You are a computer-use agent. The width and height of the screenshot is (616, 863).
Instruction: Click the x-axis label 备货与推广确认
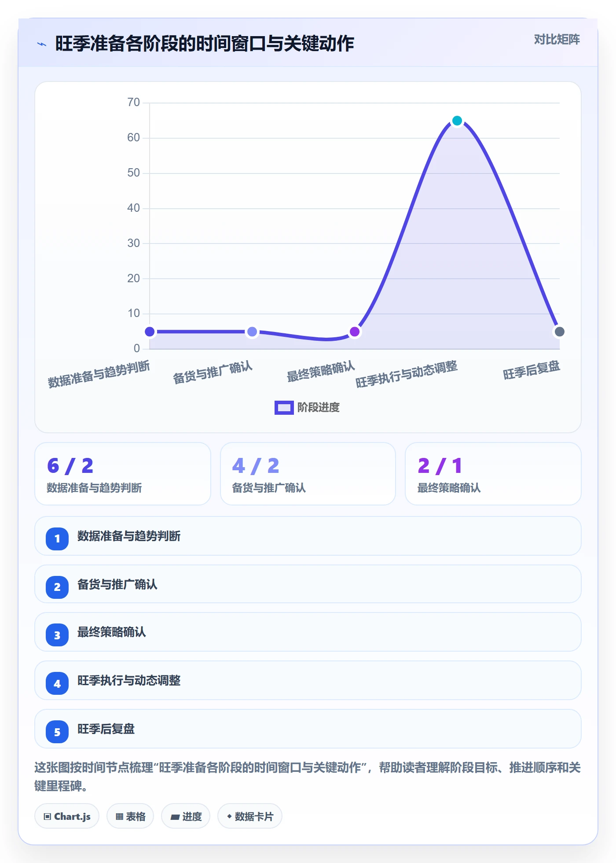click(x=213, y=372)
